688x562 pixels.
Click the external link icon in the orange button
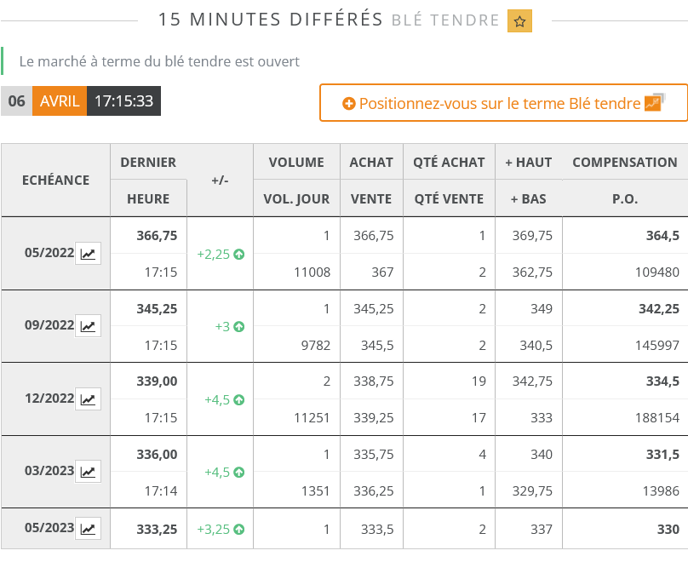[x=654, y=102]
